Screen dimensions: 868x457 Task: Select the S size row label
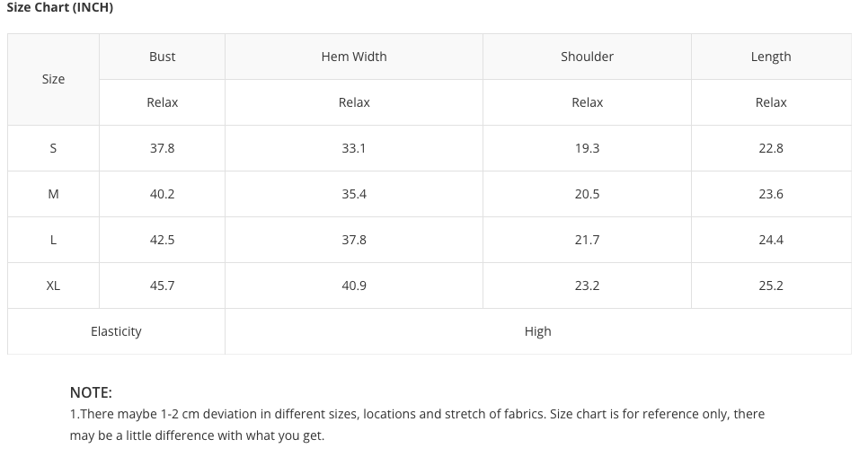point(53,148)
